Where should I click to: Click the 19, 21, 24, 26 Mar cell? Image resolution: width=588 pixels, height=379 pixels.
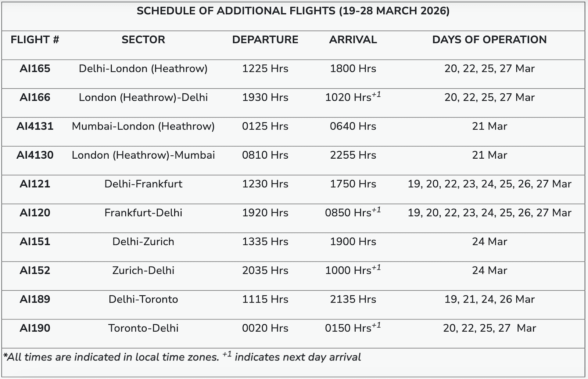489,299
